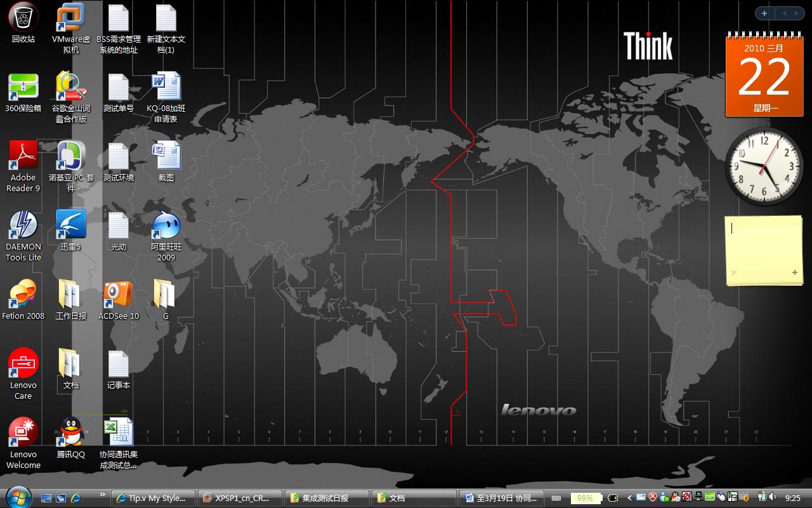This screenshot has width=812, height=508.
Task: Open the 360保险箱 shortcut
Action: pos(23,93)
